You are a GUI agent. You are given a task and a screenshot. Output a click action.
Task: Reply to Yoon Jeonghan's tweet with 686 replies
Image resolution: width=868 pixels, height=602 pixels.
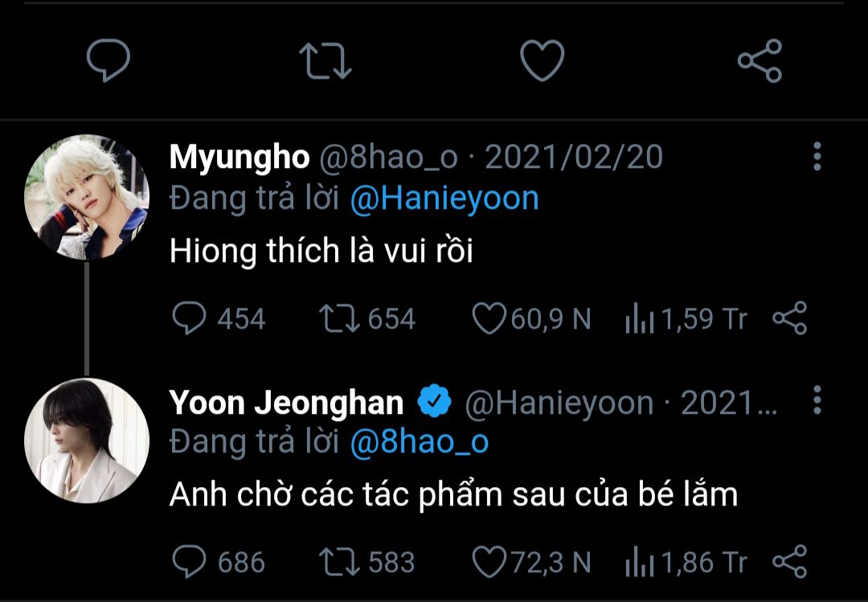pos(190,562)
